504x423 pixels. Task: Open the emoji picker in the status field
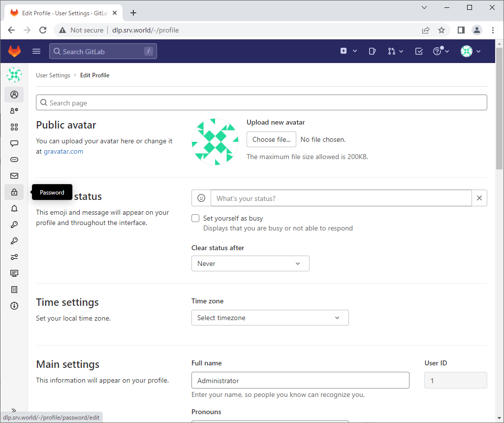(x=201, y=197)
